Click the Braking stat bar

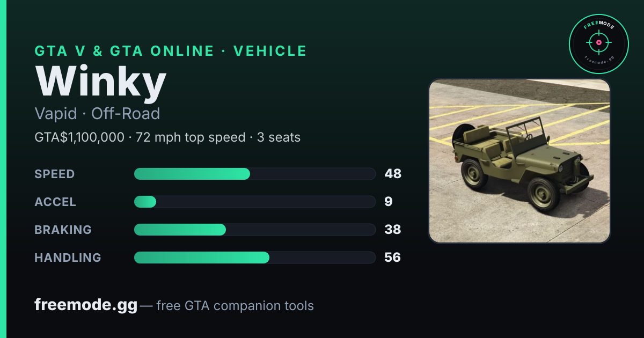pos(254,230)
